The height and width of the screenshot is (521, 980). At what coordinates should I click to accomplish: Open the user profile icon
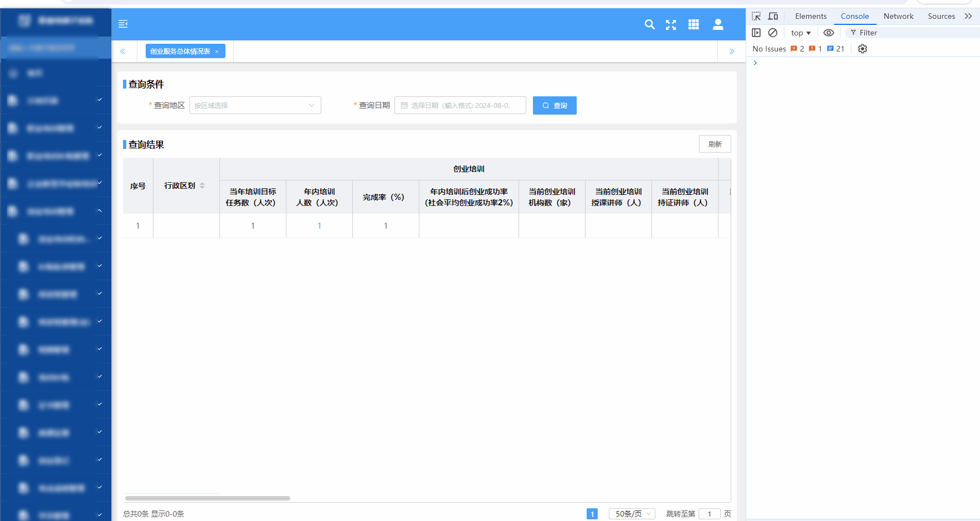(x=718, y=24)
